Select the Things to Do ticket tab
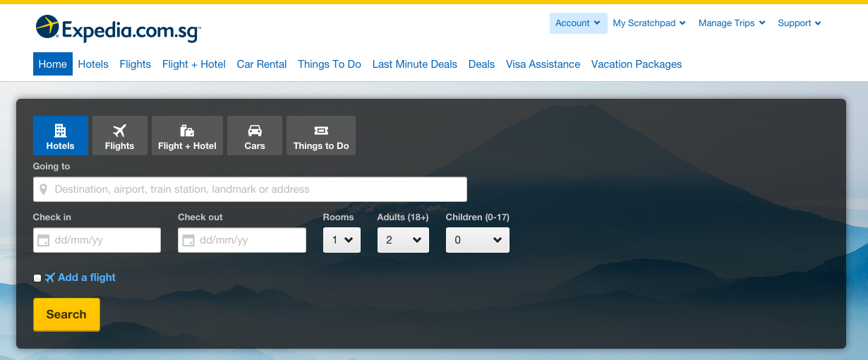This screenshot has width=868, height=360. 321,136
